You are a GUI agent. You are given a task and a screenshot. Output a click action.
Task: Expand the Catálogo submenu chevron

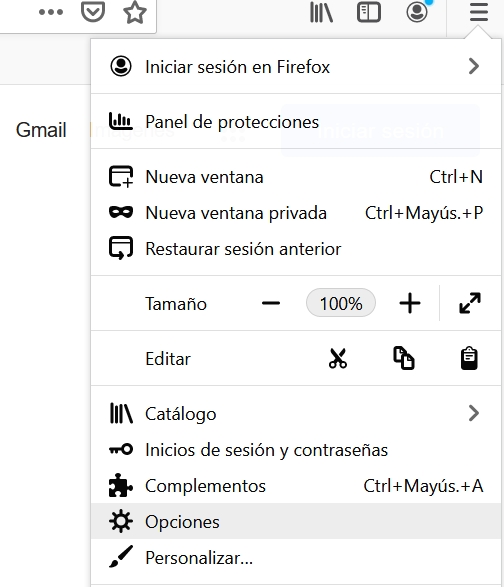(474, 414)
